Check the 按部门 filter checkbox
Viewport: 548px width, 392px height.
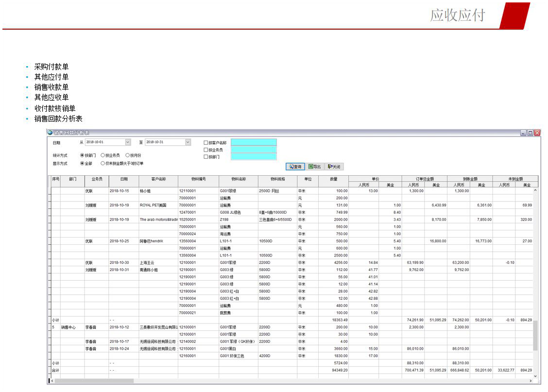[206, 157]
